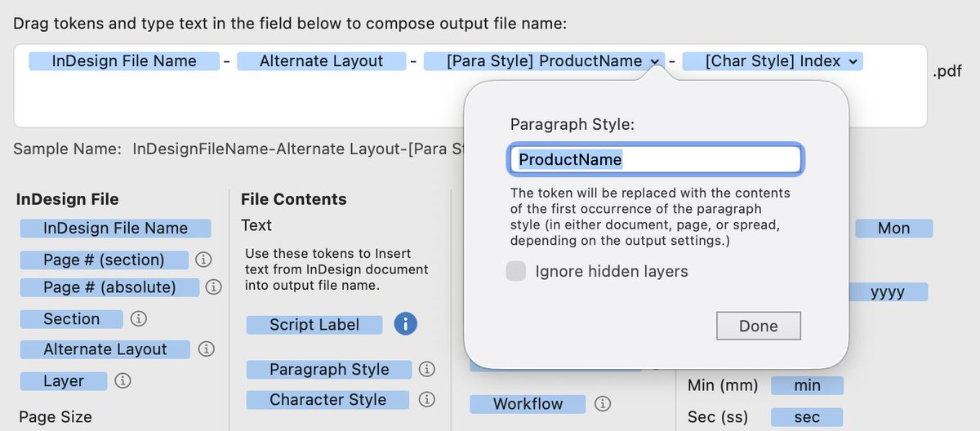Click the InDesign File heading
980x431 pixels.
[x=68, y=199]
